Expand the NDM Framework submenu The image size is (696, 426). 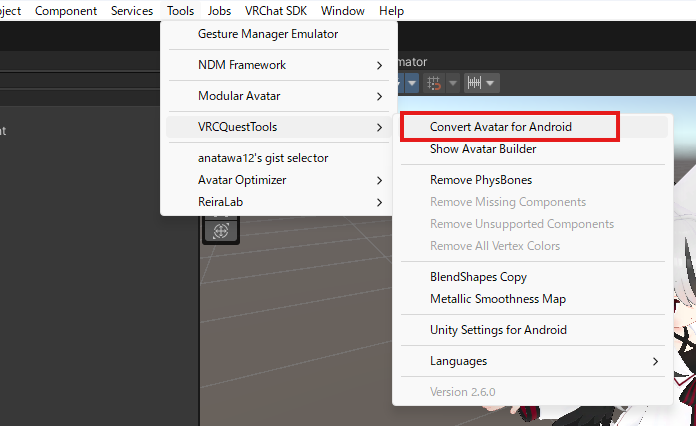[279, 65]
